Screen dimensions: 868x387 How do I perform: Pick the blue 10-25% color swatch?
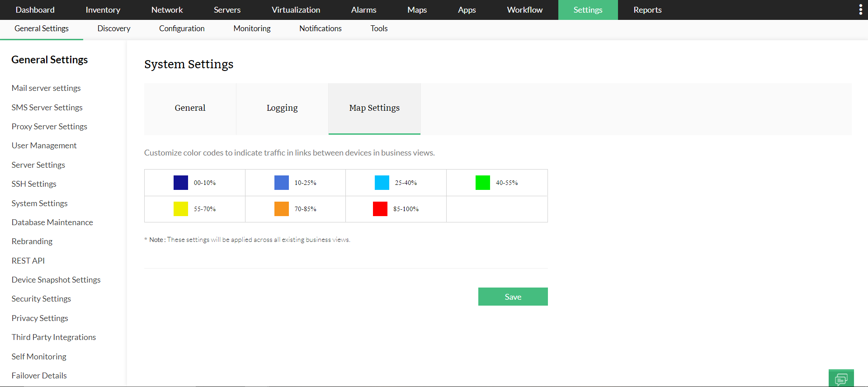tap(282, 183)
